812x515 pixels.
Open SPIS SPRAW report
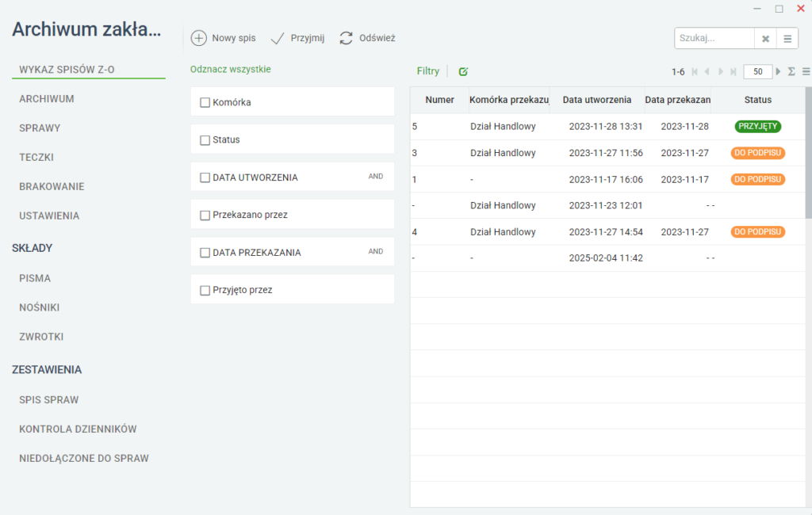coord(48,400)
